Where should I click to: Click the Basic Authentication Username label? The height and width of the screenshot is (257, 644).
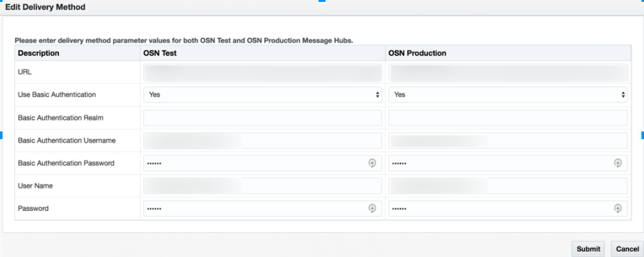click(67, 140)
